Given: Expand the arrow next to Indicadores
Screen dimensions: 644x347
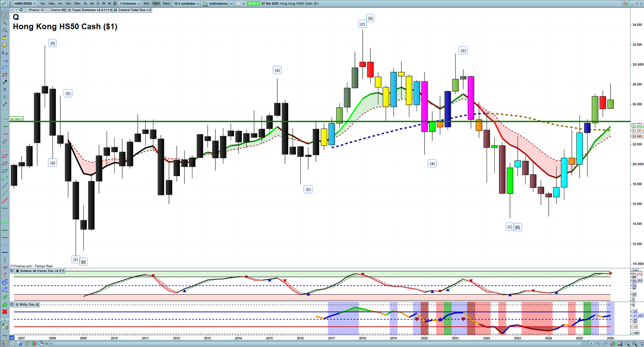Looking at the screenshot, I should coord(231,3).
